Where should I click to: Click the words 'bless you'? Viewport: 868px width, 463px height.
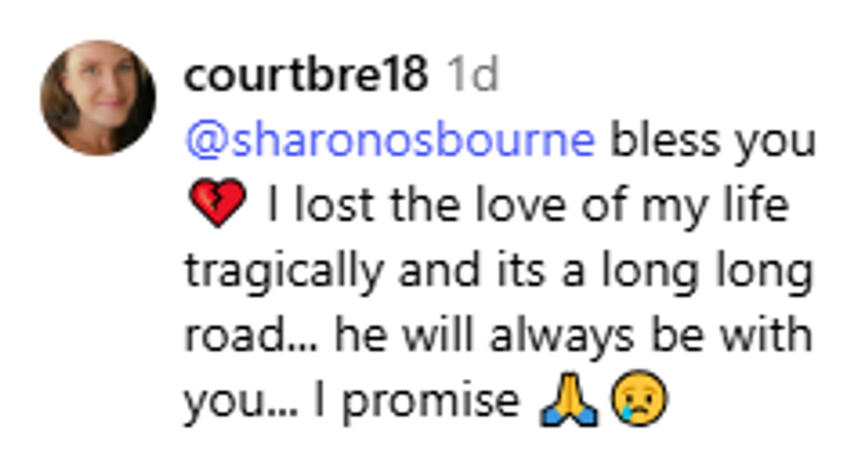[712, 142]
